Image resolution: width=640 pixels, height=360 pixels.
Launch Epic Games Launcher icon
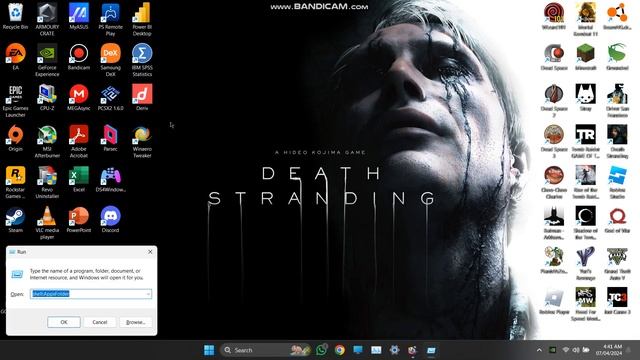[15, 101]
